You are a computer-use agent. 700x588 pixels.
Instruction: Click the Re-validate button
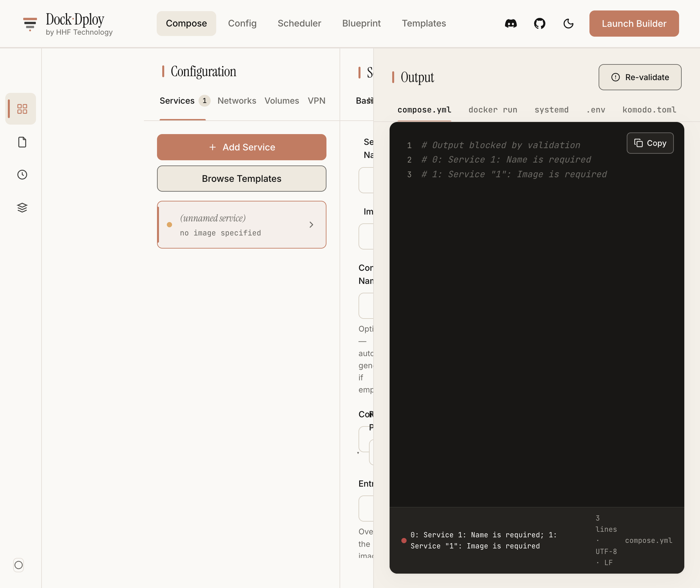point(640,77)
